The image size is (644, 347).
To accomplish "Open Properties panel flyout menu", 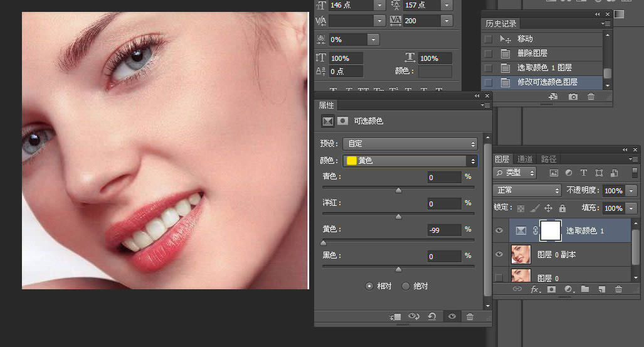I will tap(485, 105).
